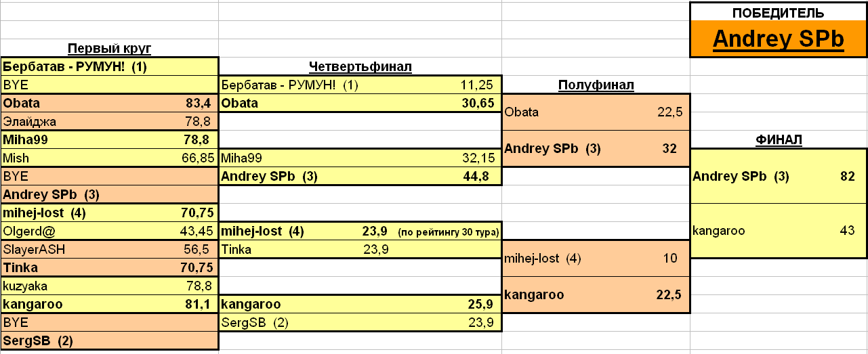Select the Полуфинал heading cell
This screenshot has width=868, height=354.
(x=596, y=85)
